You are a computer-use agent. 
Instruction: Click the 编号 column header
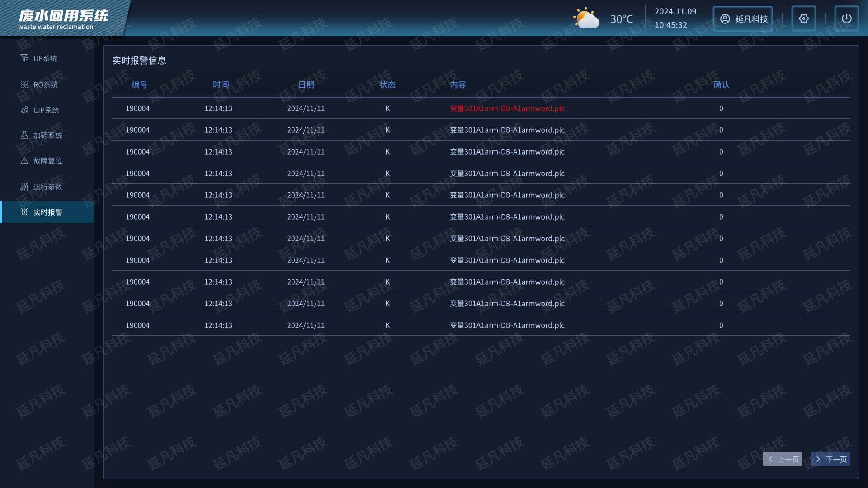click(139, 84)
